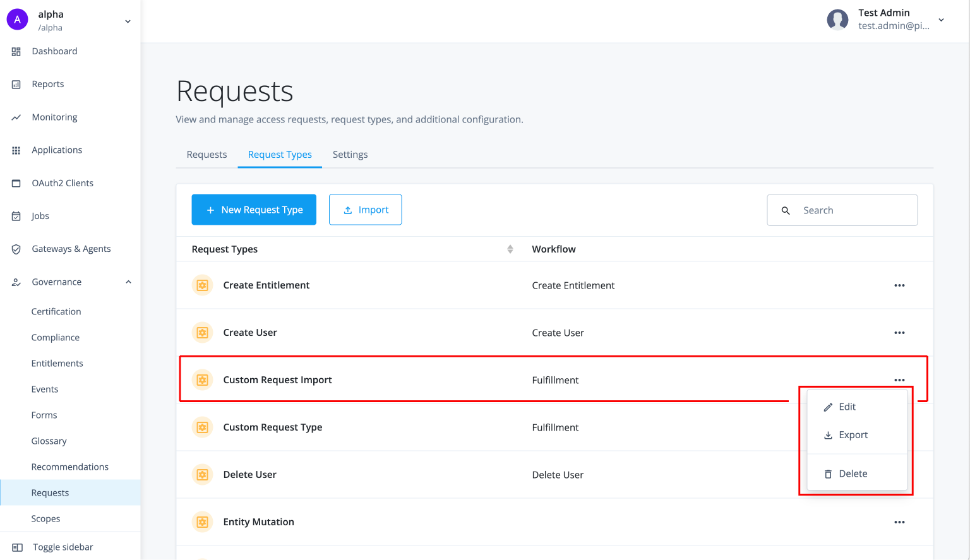
Task: Open the ellipsis menu for Entity Mutation
Action: click(x=899, y=522)
